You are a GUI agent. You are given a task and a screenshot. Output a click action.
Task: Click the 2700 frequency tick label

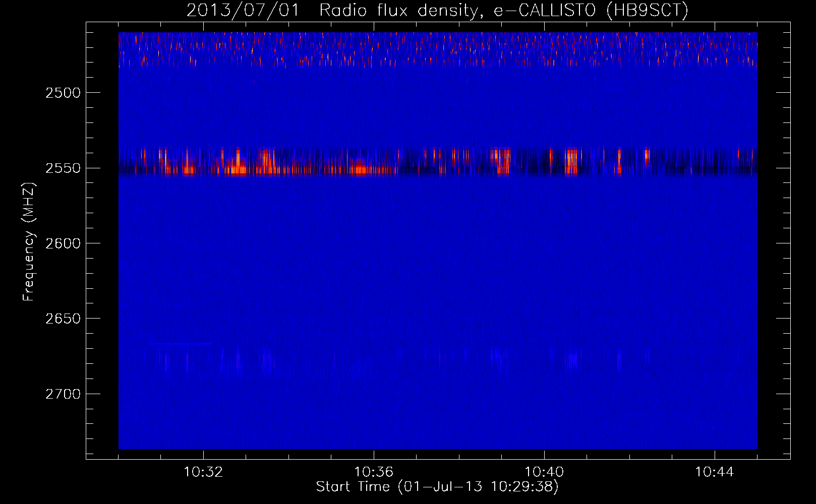tap(63, 394)
